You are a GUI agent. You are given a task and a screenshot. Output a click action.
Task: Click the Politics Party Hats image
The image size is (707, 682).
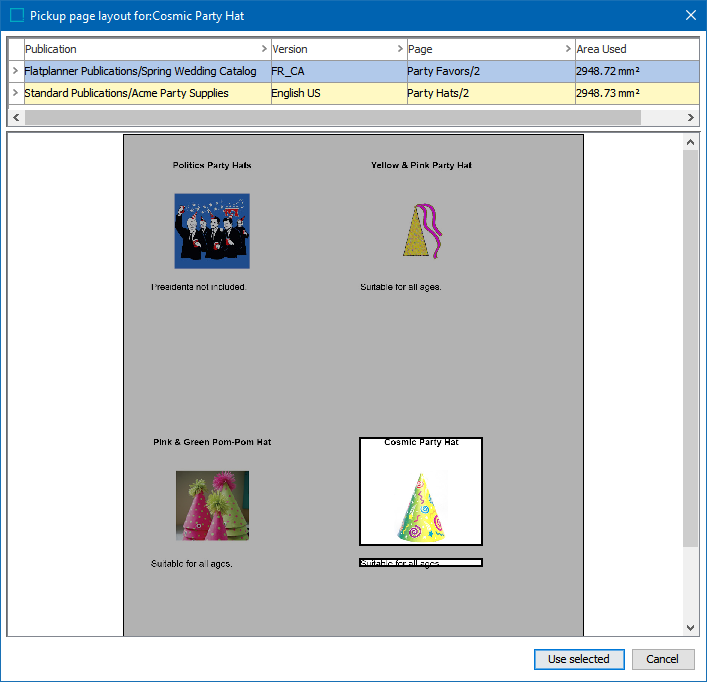click(x=212, y=231)
